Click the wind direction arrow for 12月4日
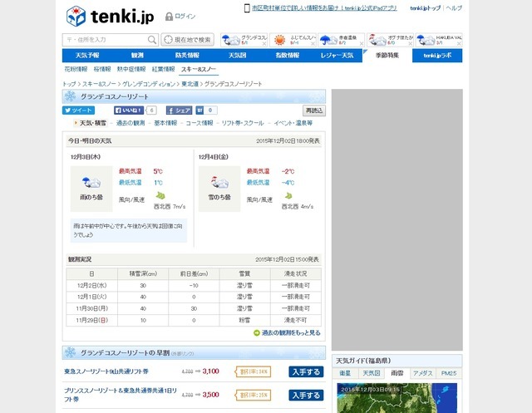Viewport: 532px width, 413px height. [x=288, y=195]
